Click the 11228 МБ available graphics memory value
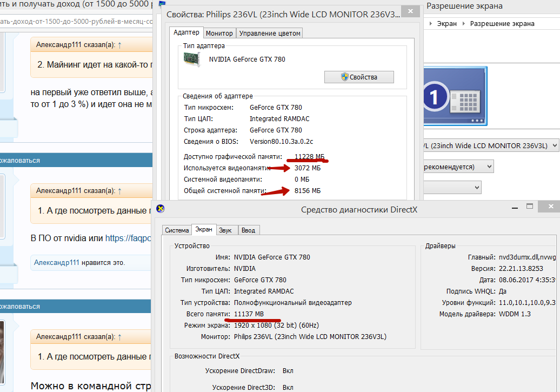560x392 pixels. 309,156
